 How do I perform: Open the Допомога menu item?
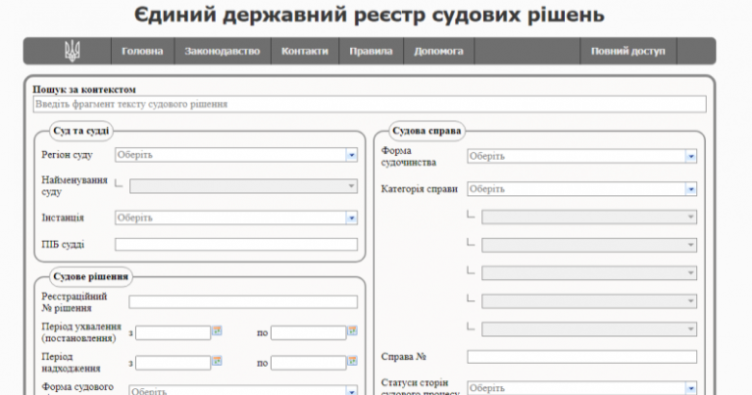[x=439, y=51]
